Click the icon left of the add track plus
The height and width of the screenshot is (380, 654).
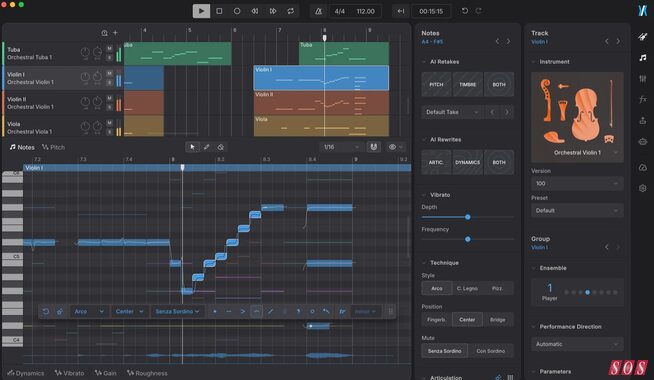pos(104,33)
